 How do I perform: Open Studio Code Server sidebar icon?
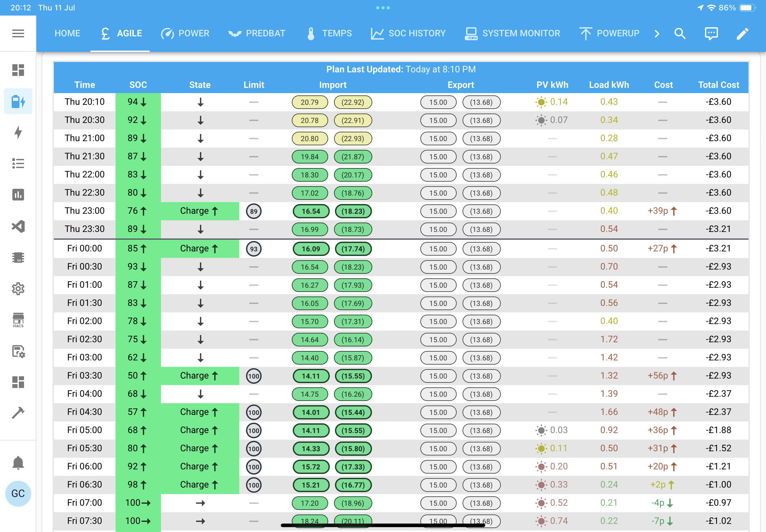(x=18, y=226)
